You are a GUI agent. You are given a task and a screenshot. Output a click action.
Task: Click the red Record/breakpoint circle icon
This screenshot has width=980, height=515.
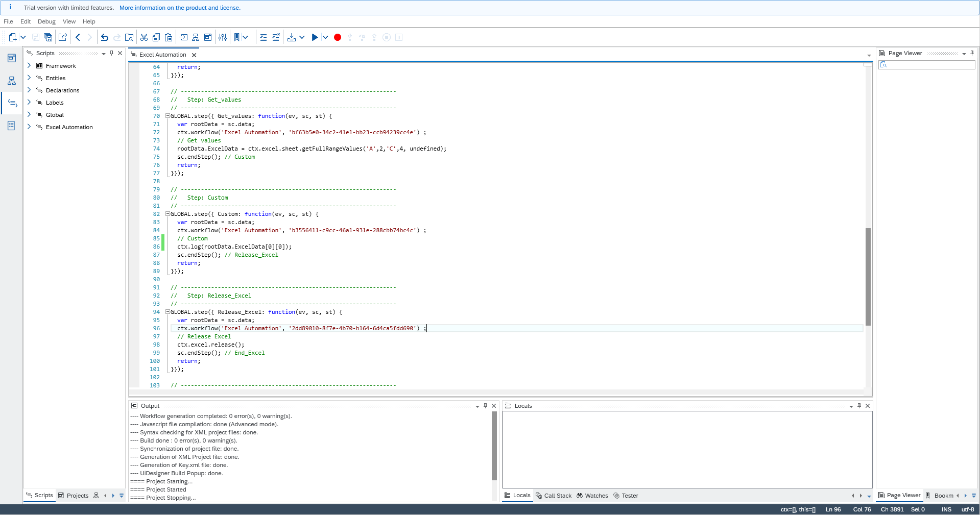click(x=338, y=37)
